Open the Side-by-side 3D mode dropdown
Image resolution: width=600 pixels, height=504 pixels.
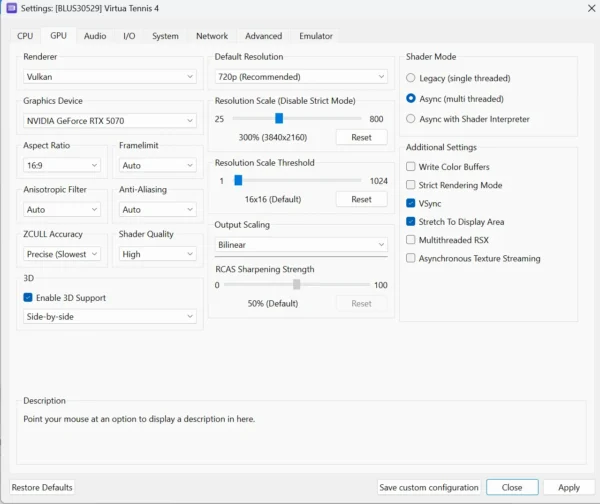tap(109, 316)
